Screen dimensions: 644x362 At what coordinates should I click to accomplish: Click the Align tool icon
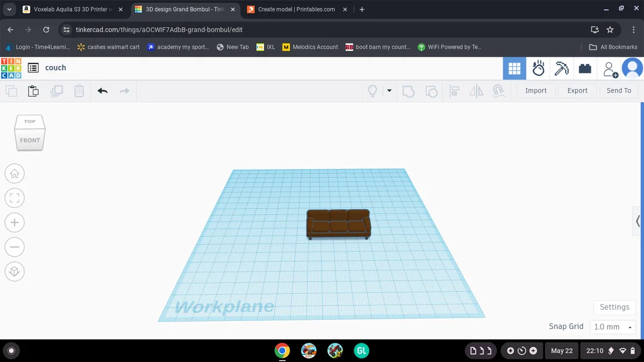click(x=454, y=91)
